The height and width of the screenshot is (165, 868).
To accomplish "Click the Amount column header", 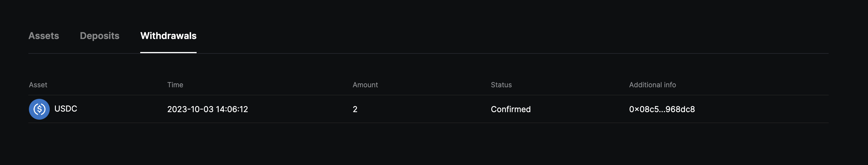I will coord(365,85).
